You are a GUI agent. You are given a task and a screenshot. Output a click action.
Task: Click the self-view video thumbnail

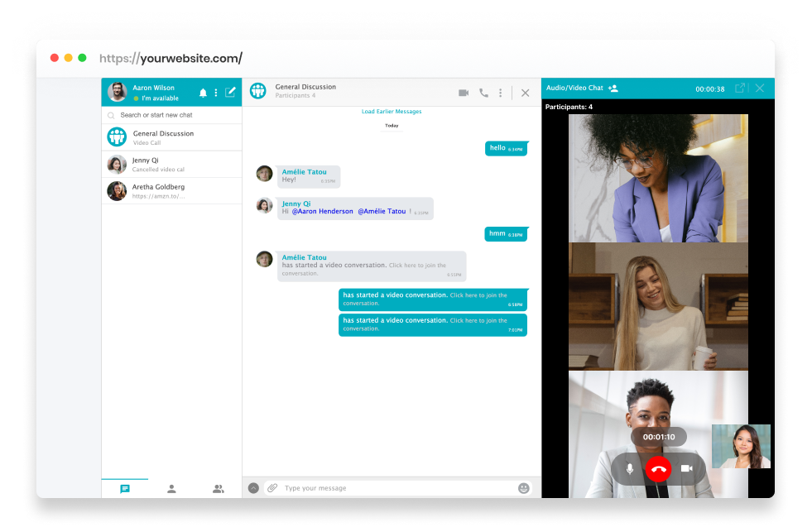click(741, 446)
